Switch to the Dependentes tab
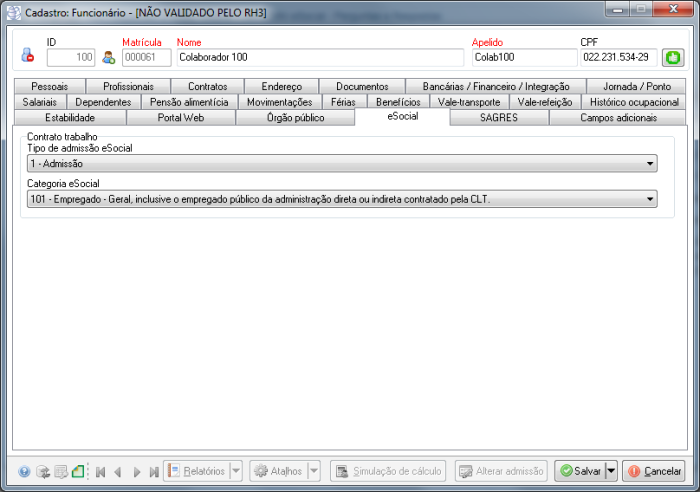Screen dimensions: 700x492 click(103, 102)
